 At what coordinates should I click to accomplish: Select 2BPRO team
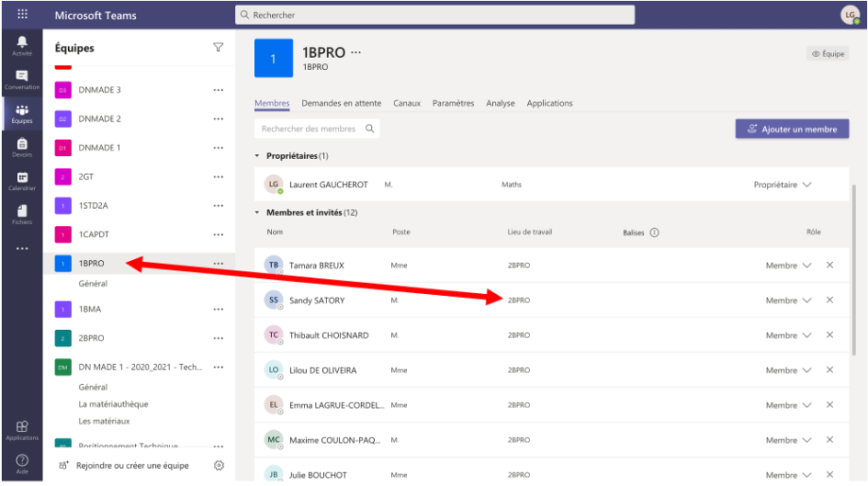pyautogui.click(x=91, y=338)
